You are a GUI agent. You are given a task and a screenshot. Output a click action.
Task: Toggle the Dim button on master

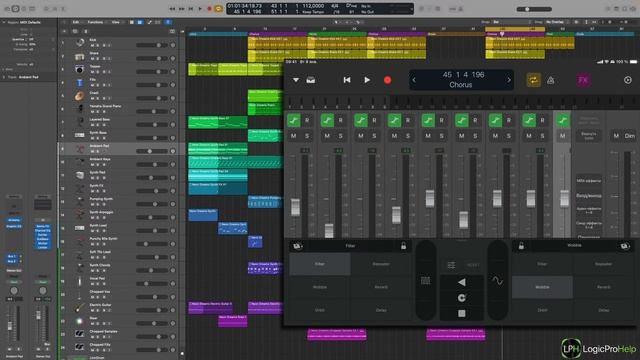(x=630, y=136)
